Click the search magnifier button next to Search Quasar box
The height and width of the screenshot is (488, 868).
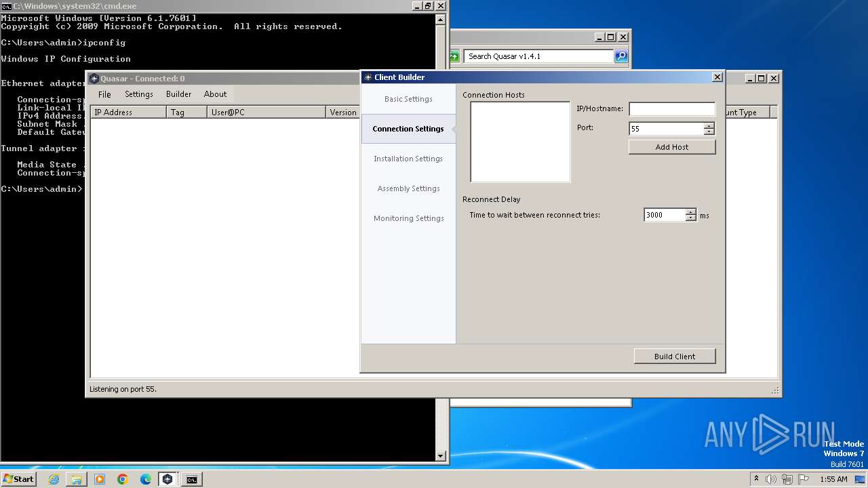tap(621, 56)
